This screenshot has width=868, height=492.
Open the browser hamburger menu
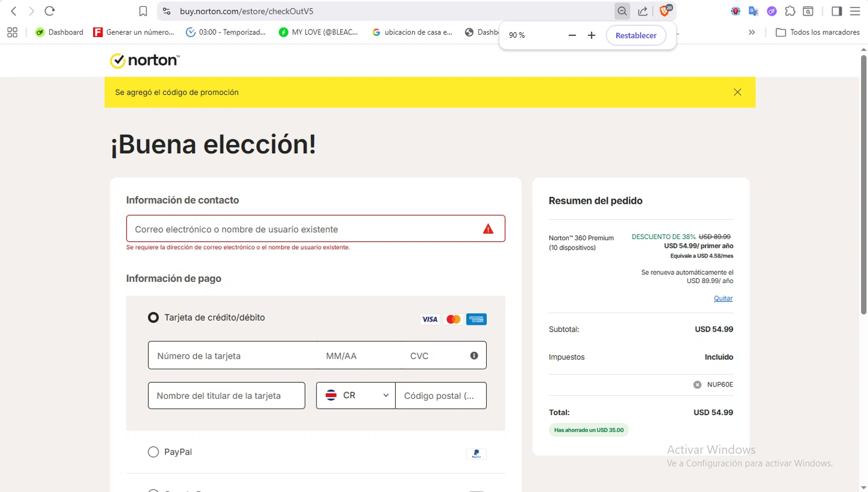[x=855, y=11]
